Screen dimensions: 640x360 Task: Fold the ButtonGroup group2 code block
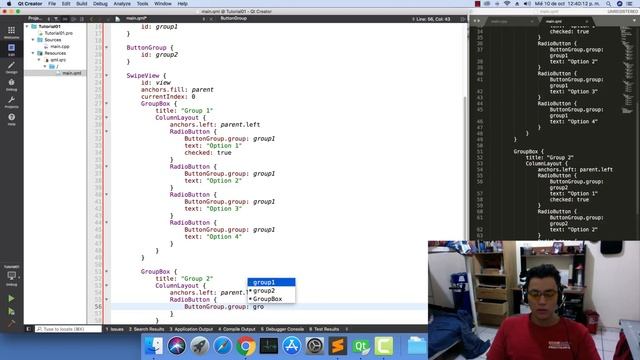tap(107, 47)
